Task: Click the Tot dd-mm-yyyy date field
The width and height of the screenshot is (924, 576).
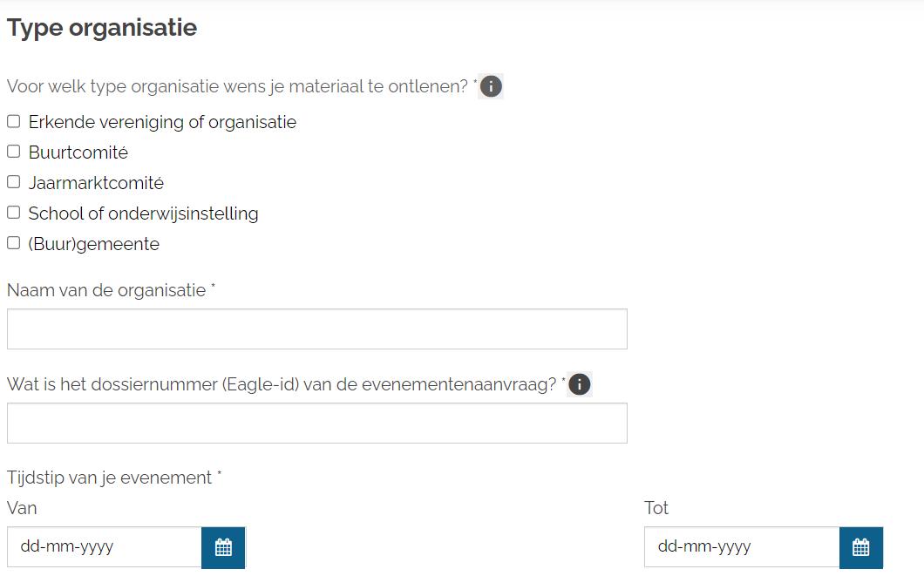Action: [x=742, y=547]
